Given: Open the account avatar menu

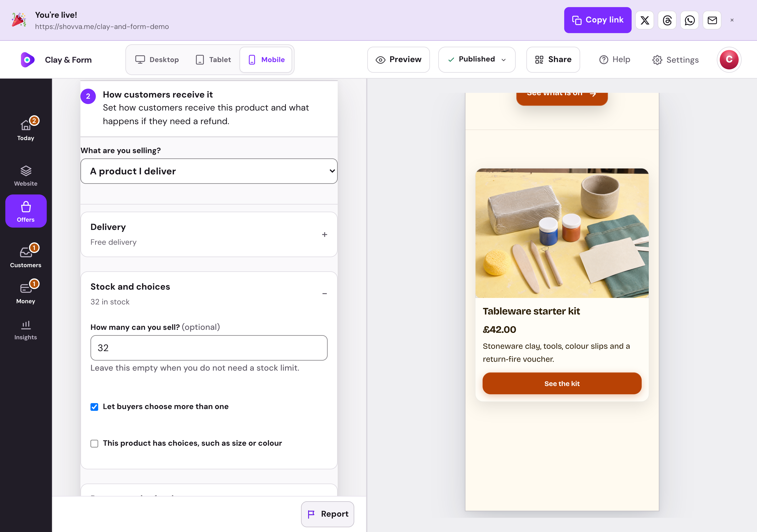Looking at the screenshot, I should (x=729, y=60).
